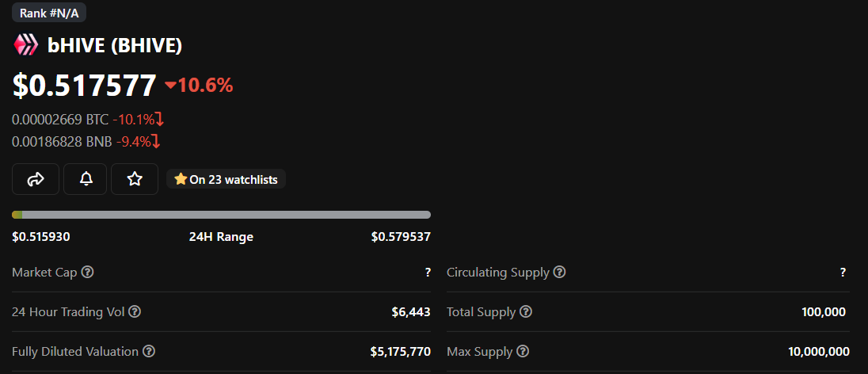The height and width of the screenshot is (374, 868).
Task: Click the On 23 watchlists badge
Action: click(x=227, y=179)
